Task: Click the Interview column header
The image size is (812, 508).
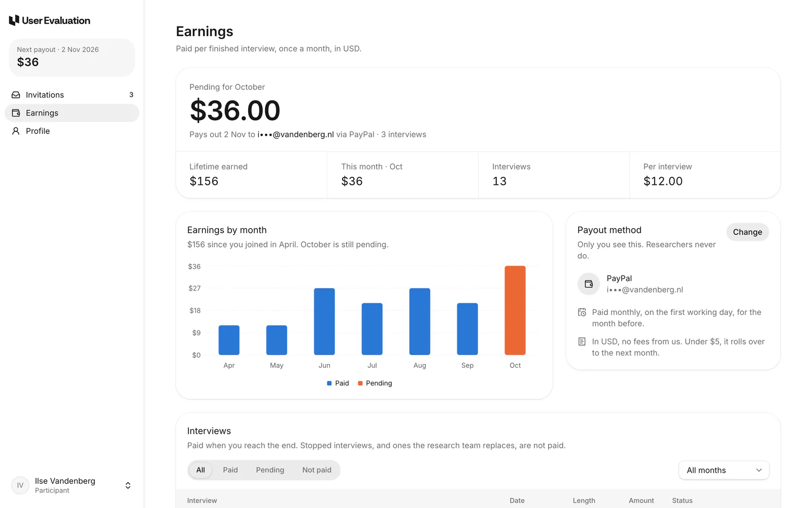Action: pyautogui.click(x=202, y=500)
